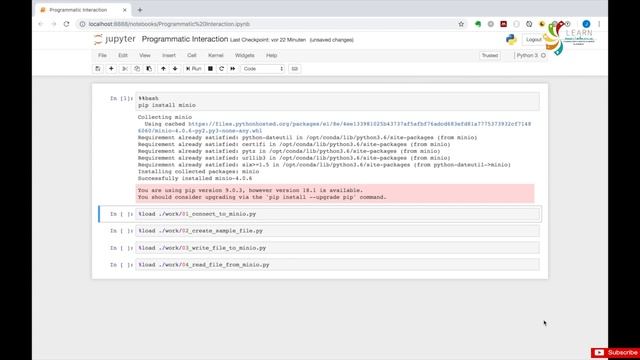Interrupt the kernel with stop icon

(x=210, y=69)
